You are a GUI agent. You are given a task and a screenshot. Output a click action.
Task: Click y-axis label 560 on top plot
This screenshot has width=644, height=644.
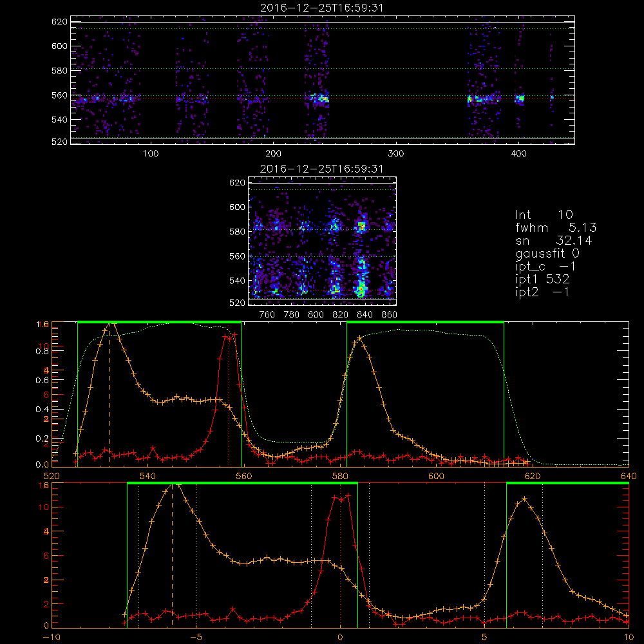pyautogui.click(x=59, y=95)
